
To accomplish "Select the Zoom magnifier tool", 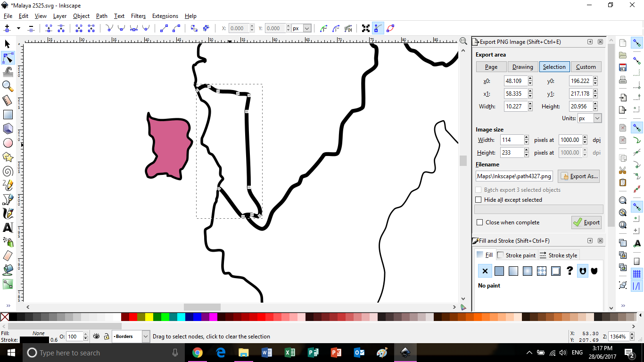I will coord(8,86).
